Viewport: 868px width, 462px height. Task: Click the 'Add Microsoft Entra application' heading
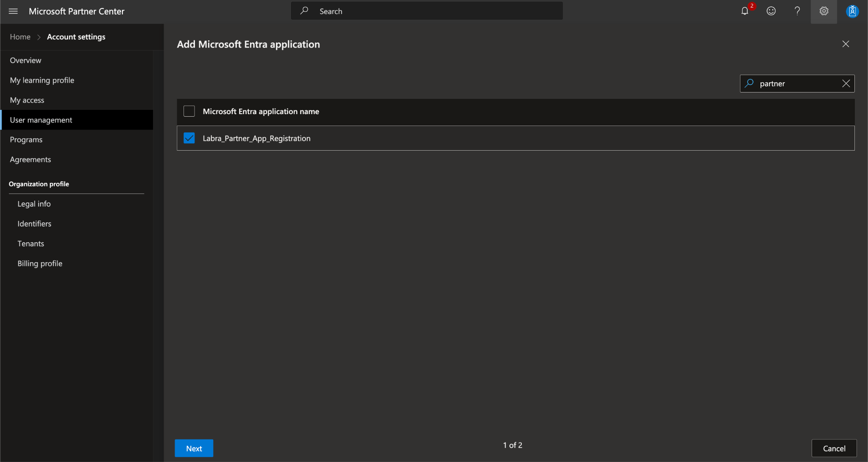click(248, 45)
